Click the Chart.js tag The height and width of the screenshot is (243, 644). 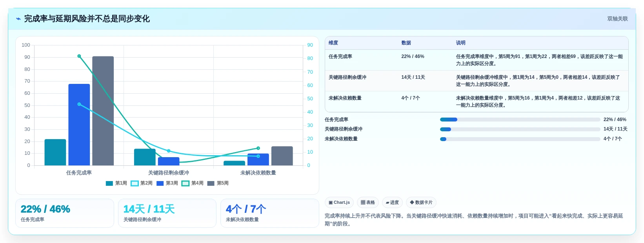click(x=339, y=203)
